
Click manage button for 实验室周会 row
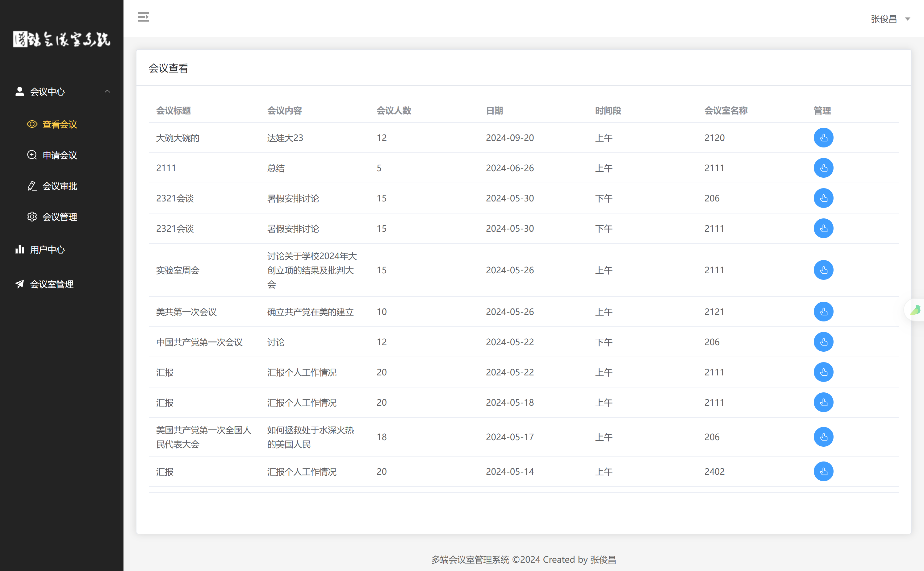tap(823, 270)
